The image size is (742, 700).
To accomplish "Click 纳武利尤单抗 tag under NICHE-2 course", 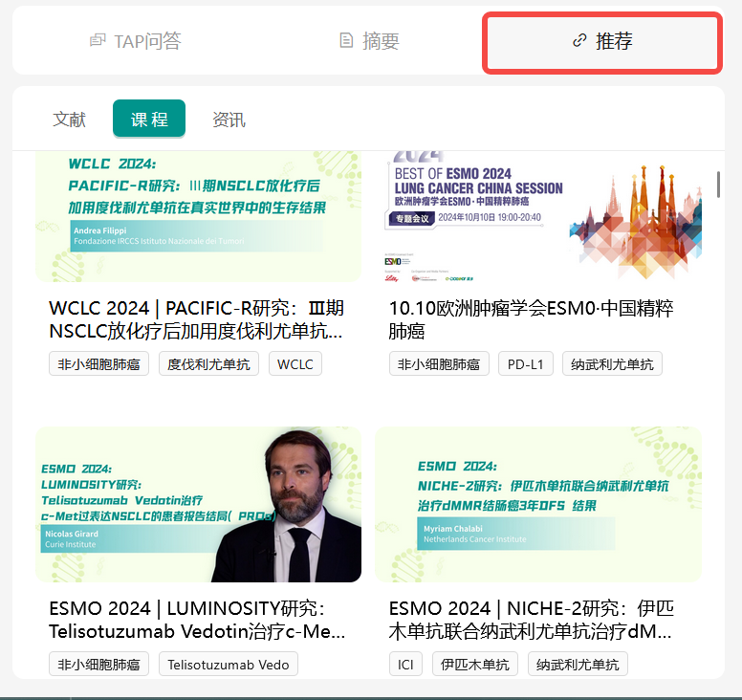I will point(578,664).
